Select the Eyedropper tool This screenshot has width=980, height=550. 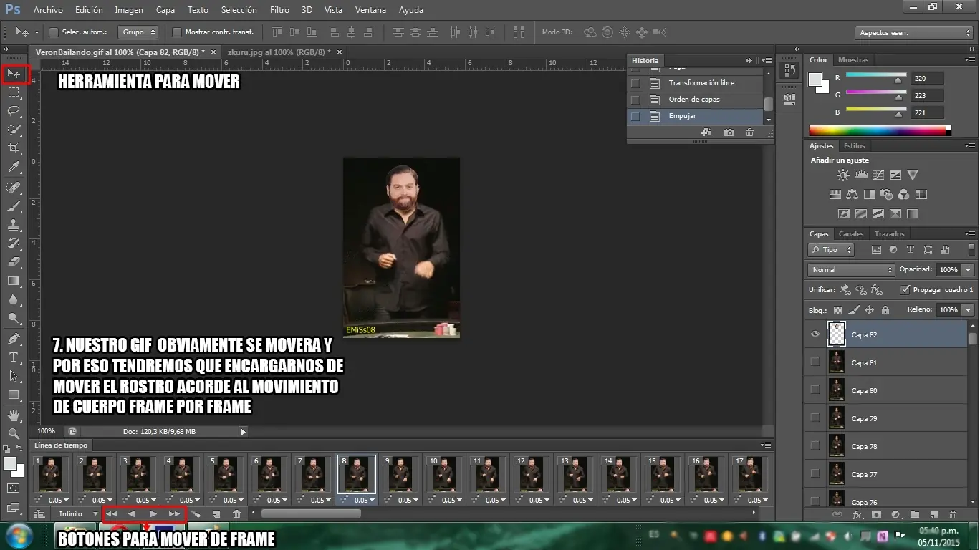(14, 168)
